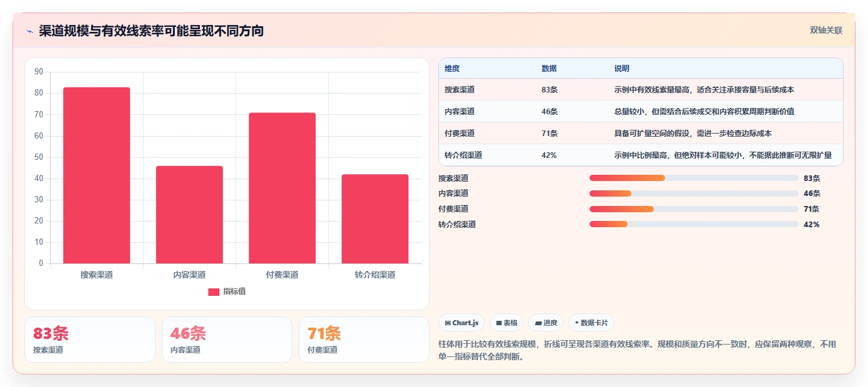The image size is (868, 387).
Task: Click the 付费渠道 bar in the chart
Action: click(x=282, y=188)
